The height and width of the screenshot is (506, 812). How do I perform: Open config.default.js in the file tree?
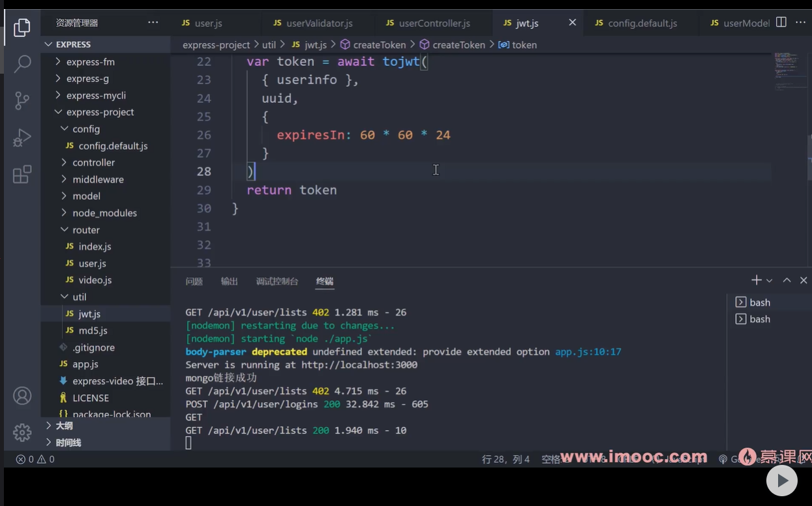tap(106, 146)
